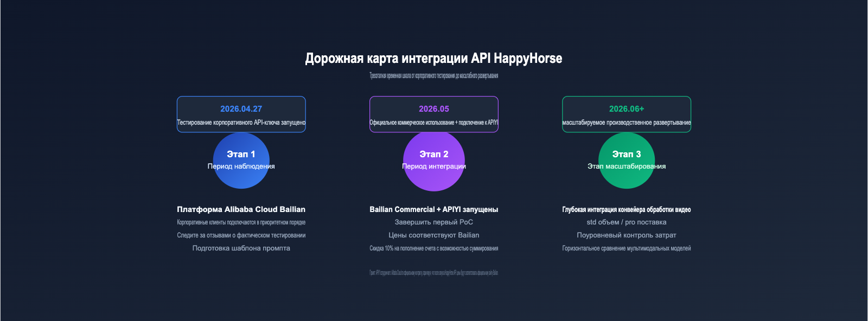Viewport: 868px width, 321px height.
Task: Click the "Этап 1" label in the blue circle
Action: click(241, 155)
